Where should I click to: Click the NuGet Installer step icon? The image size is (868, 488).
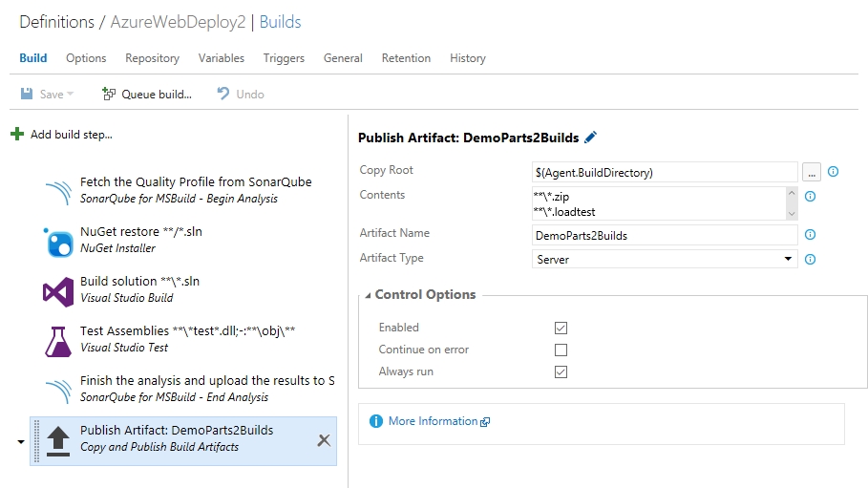pyautogui.click(x=58, y=242)
